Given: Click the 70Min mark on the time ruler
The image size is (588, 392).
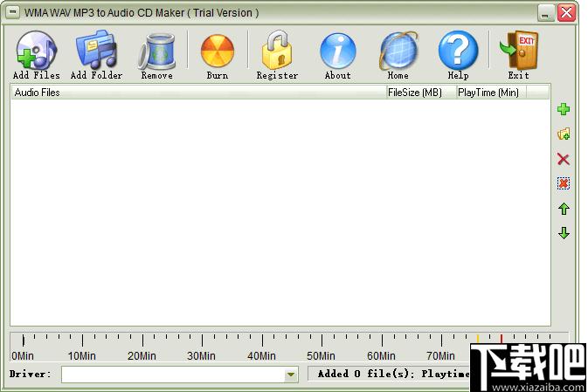Looking at the screenshot, I should point(440,355).
